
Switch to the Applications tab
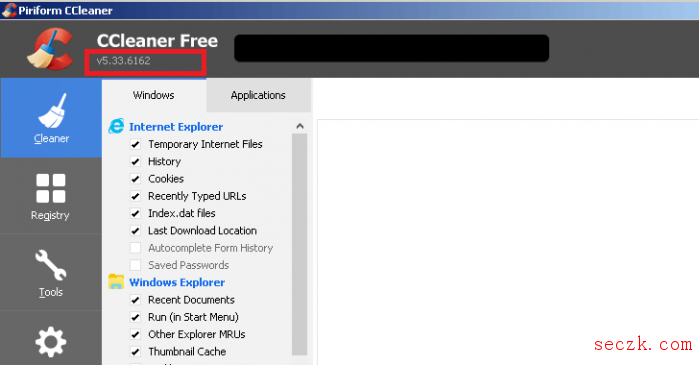pos(258,95)
